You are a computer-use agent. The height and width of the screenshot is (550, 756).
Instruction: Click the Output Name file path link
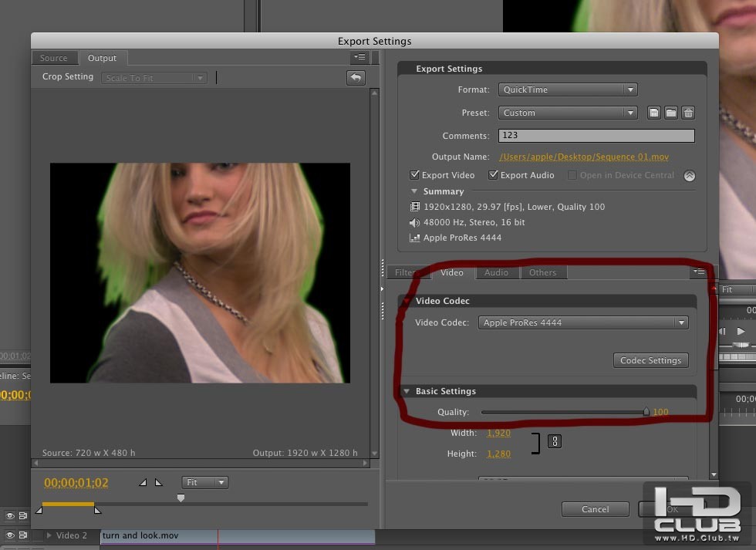(583, 157)
